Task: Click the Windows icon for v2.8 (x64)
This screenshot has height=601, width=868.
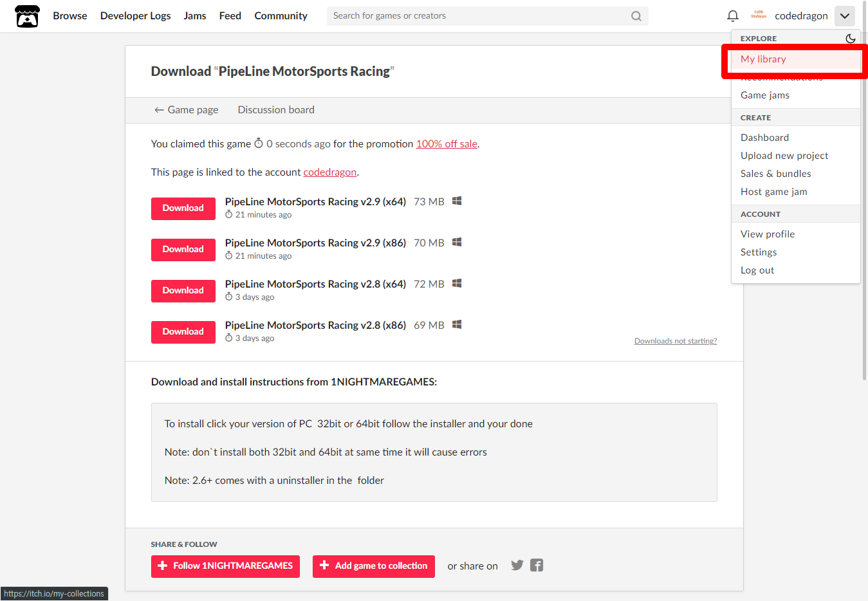Action: click(457, 283)
